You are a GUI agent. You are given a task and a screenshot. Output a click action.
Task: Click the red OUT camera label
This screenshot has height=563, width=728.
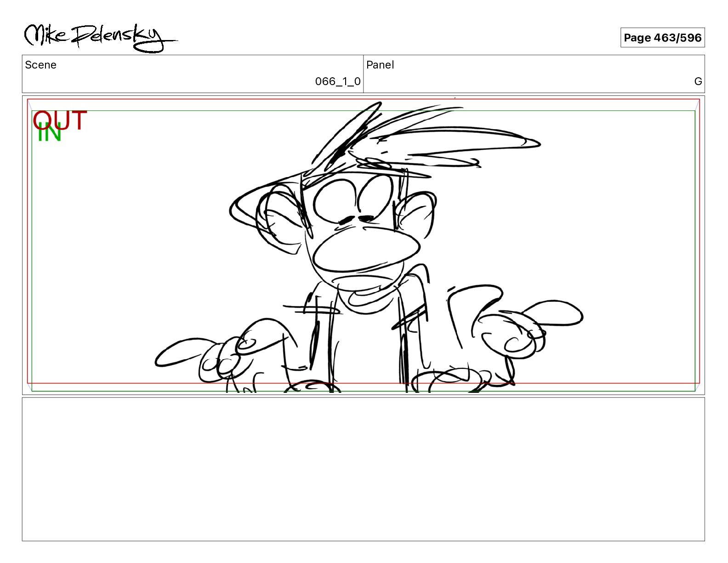pos(60,120)
